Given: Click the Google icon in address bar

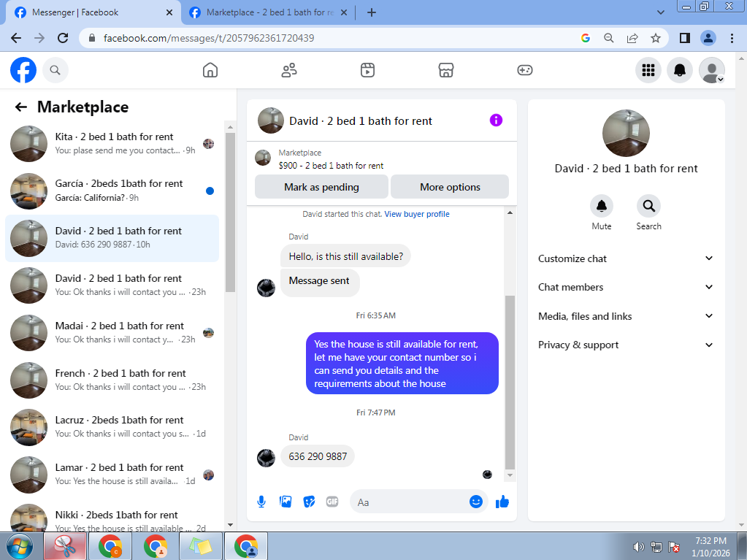Looking at the screenshot, I should click(x=586, y=38).
